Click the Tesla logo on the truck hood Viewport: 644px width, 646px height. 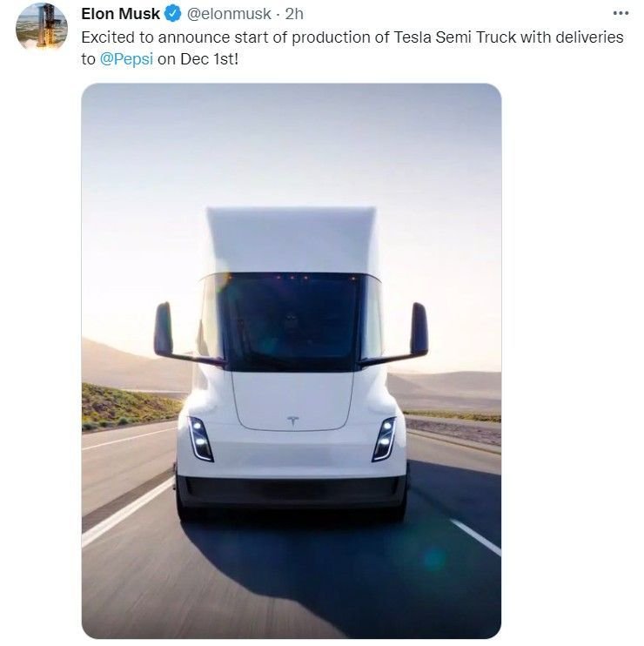pos(292,421)
